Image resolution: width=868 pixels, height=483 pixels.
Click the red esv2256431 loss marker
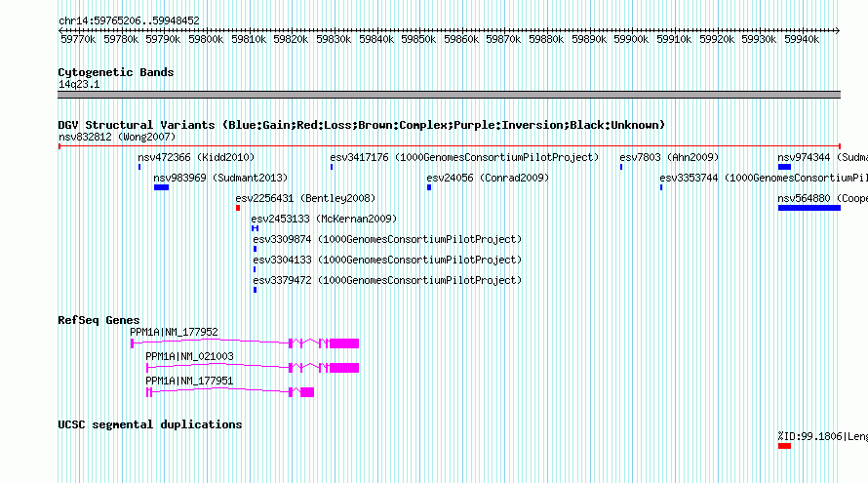click(238, 208)
